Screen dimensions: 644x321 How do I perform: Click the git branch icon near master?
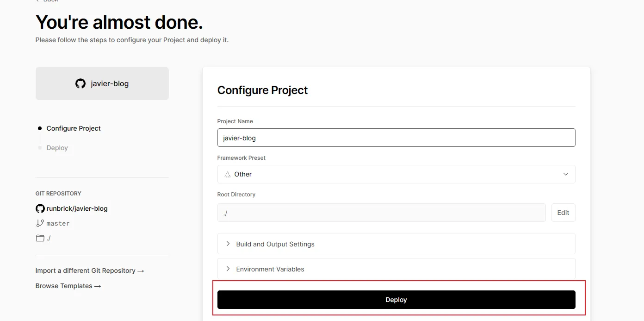40,223
